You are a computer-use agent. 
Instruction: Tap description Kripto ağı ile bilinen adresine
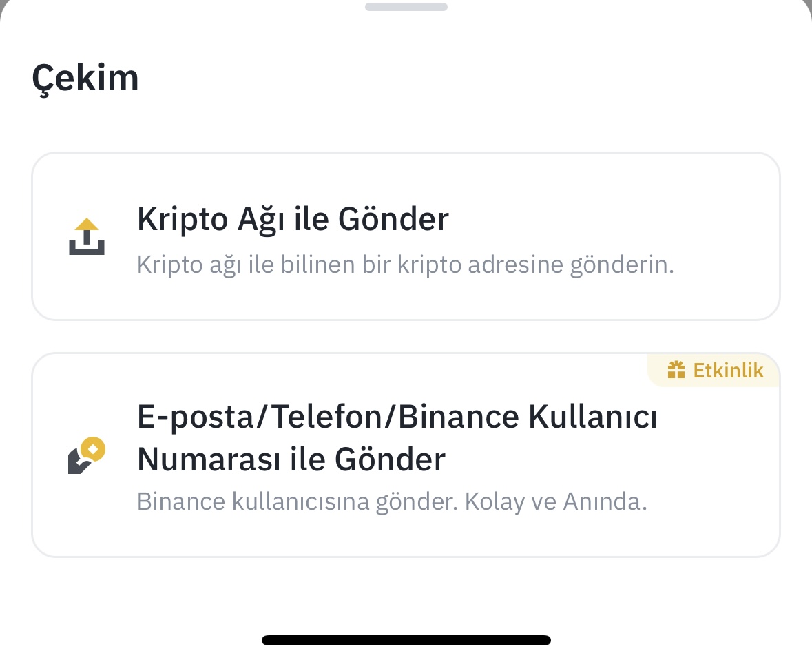tap(406, 265)
